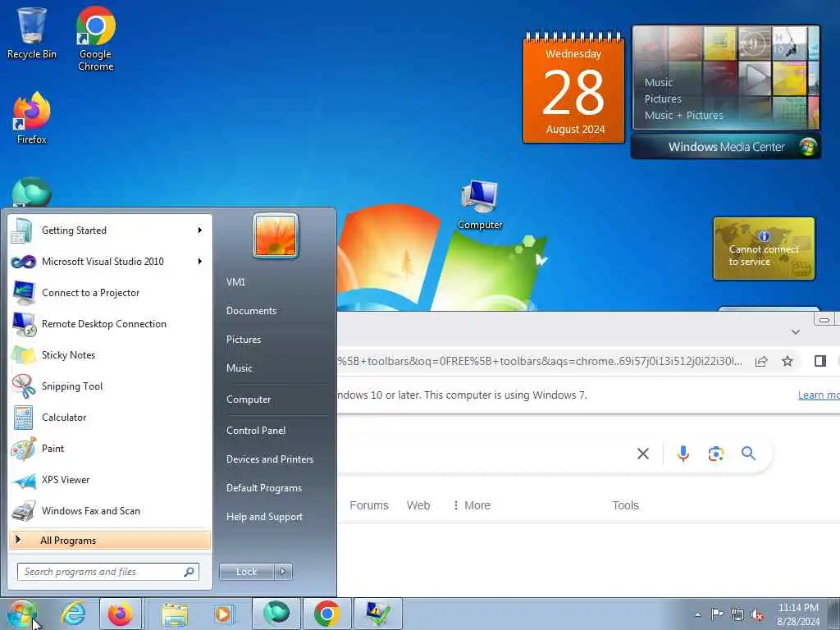Expand Visual Studio 2010 jump list arrow
The width and height of the screenshot is (840, 630).
(200, 262)
